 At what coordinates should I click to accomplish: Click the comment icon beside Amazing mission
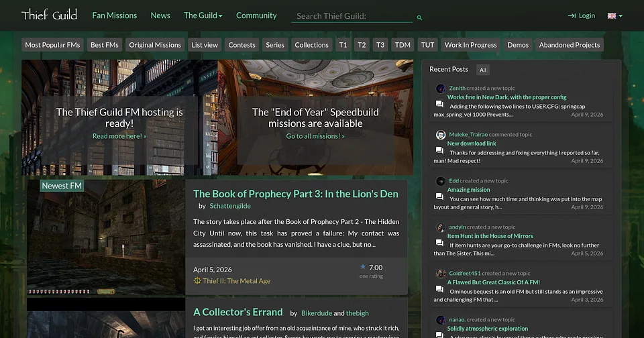439,196
